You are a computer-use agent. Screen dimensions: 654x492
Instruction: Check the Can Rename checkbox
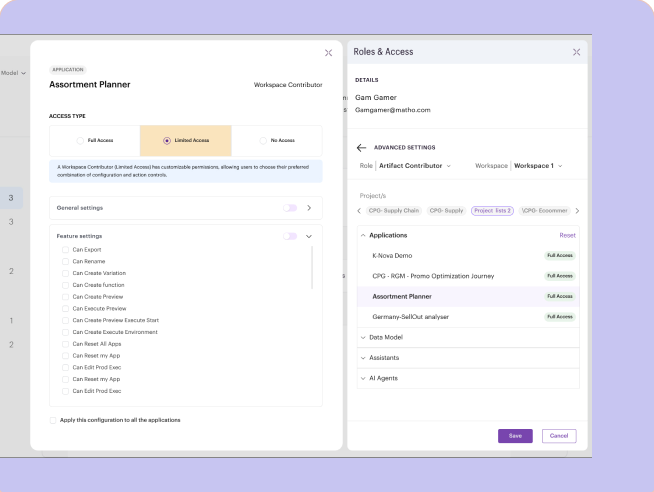click(x=65, y=261)
